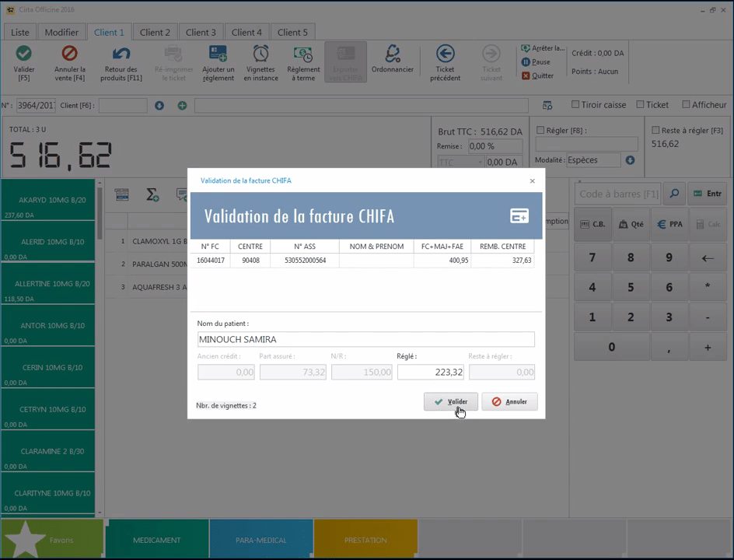This screenshot has width=734, height=560.
Task: Click the Code à barres [F1] field
Action: click(618, 194)
